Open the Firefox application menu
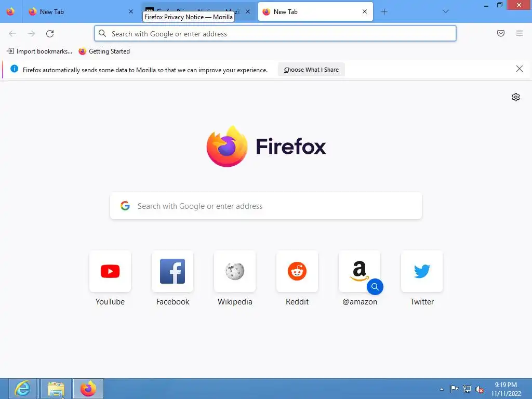 [520, 33]
